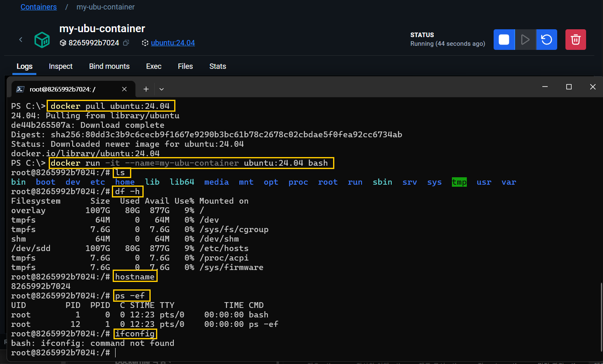Click the 'hostname' command text

point(135,277)
